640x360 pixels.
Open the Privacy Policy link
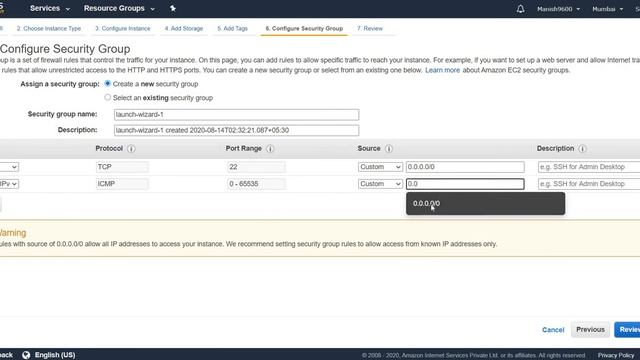tap(616, 355)
